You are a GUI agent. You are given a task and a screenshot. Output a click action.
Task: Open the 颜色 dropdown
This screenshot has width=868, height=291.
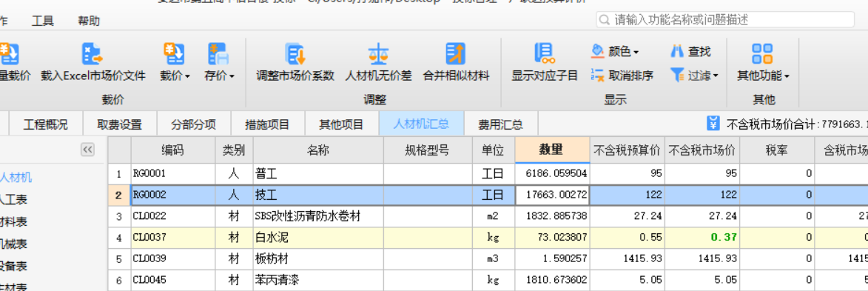click(x=615, y=52)
